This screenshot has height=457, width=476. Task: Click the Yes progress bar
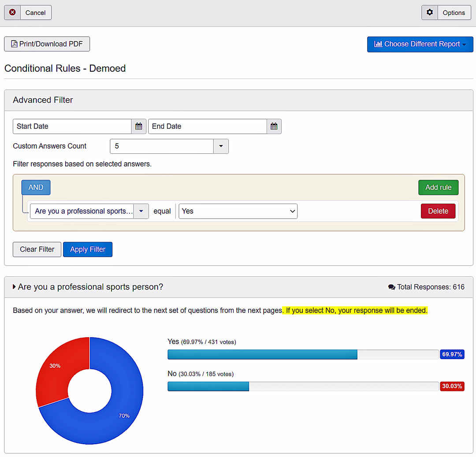tap(303, 354)
